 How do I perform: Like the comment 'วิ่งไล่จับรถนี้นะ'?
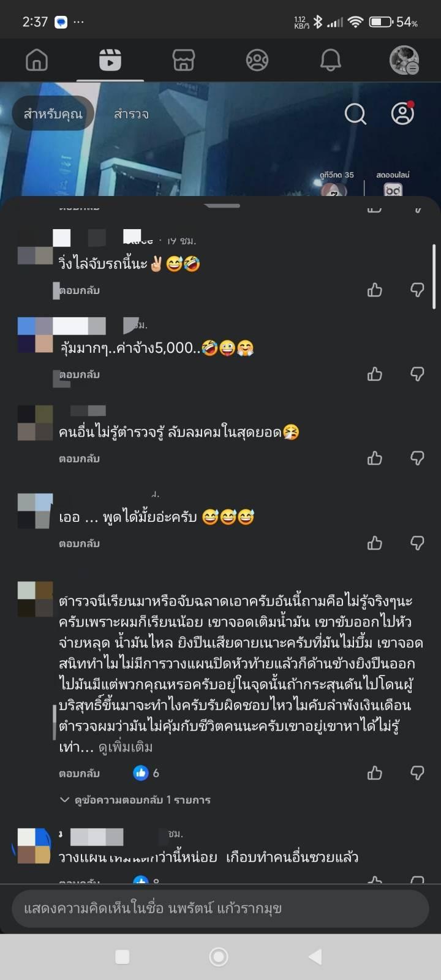coord(375,290)
